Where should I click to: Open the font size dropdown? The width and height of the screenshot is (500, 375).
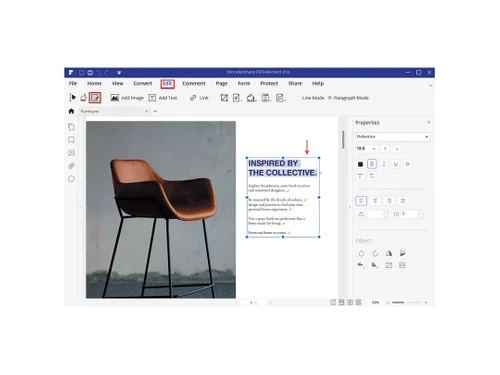(366, 148)
